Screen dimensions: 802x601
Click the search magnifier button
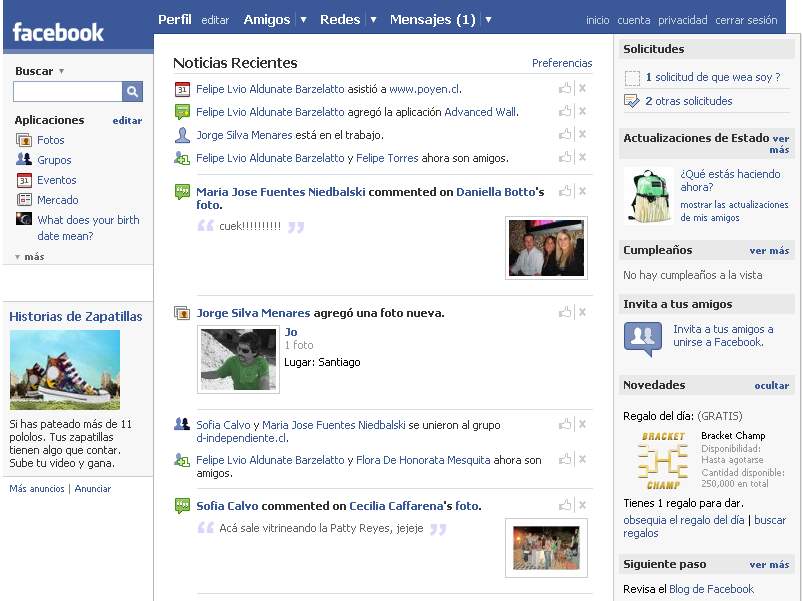pyautogui.click(x=132, y=92)
